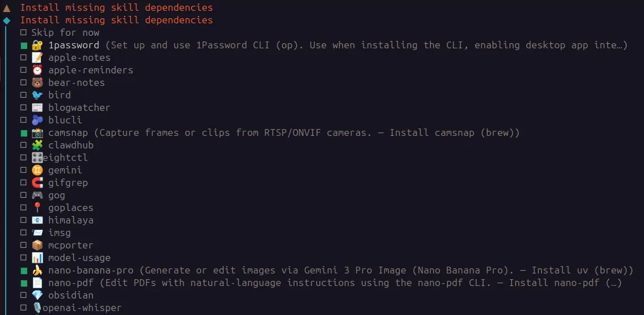Click the orange triangle step marker
The image size is (644, 315).
pos(6,8)
